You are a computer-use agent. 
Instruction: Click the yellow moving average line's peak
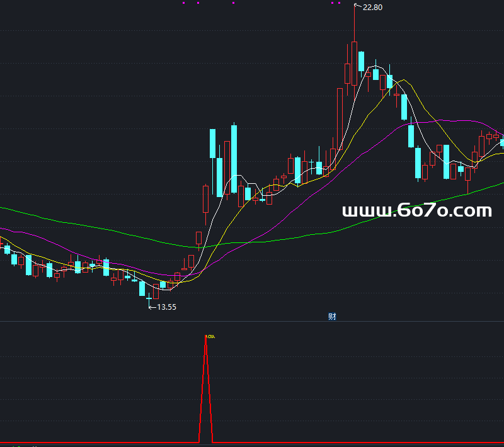[404, 80]
